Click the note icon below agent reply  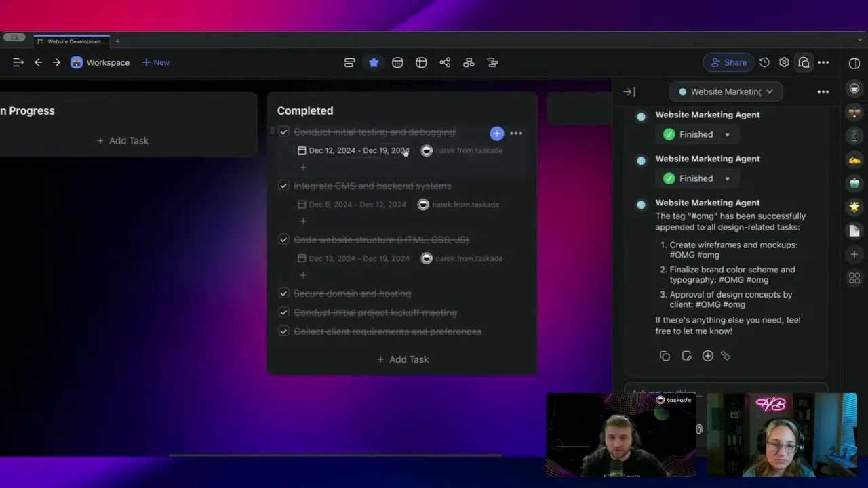click(686, 356)
